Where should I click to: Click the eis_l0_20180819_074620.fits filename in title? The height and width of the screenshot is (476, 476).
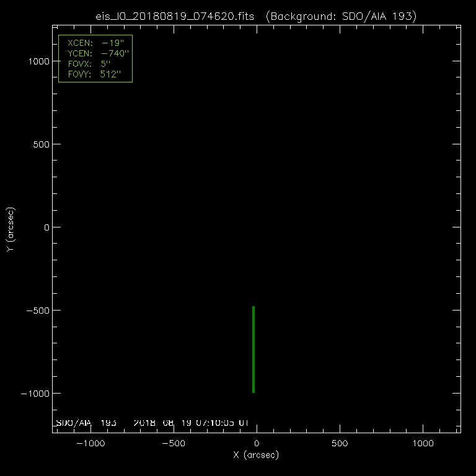[177, 16]
